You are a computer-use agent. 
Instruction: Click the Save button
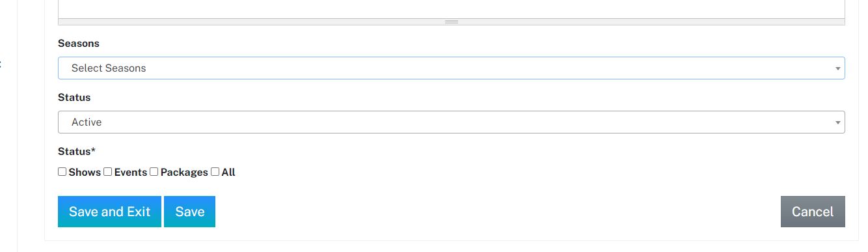click(x=189, y=212)
